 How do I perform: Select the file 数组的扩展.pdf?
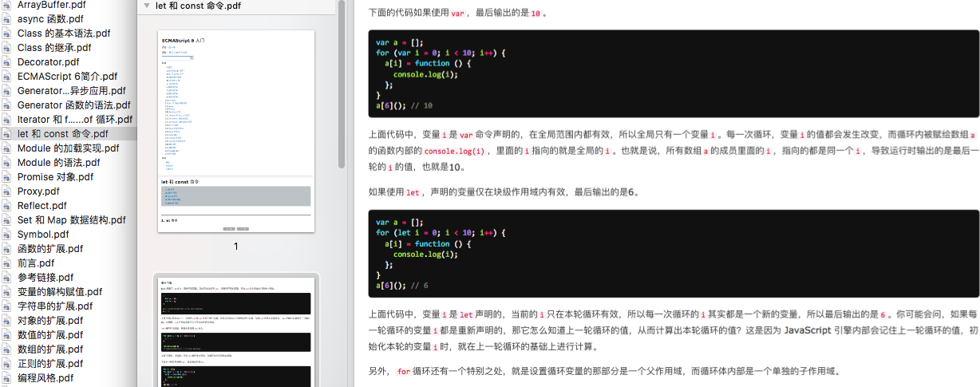(50, 349)
